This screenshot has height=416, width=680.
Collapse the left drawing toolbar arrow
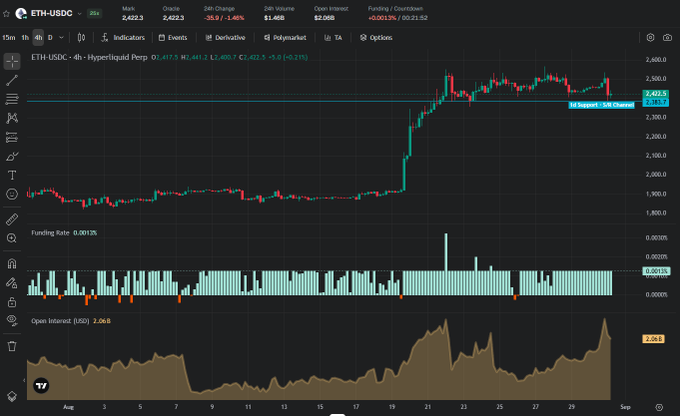click(24, 380)
